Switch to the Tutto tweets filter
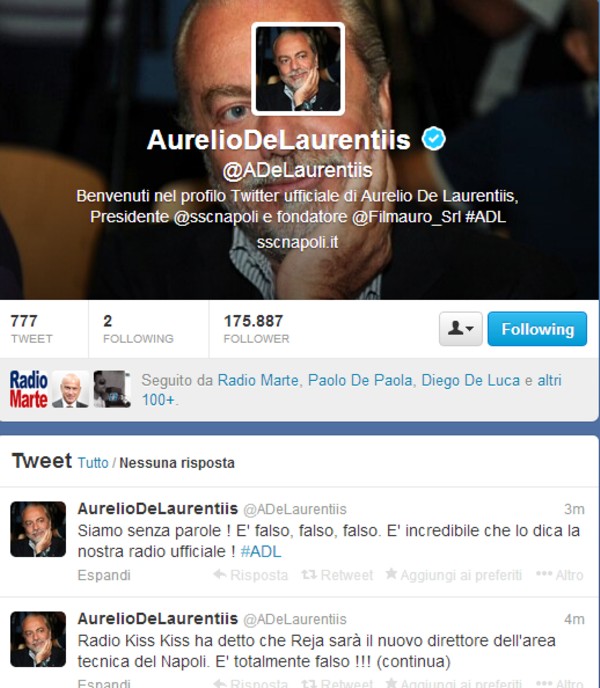Screen dimensions: 600x688 pos(93,463)
